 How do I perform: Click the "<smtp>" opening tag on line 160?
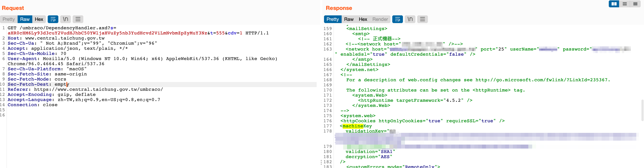point(361,34)
